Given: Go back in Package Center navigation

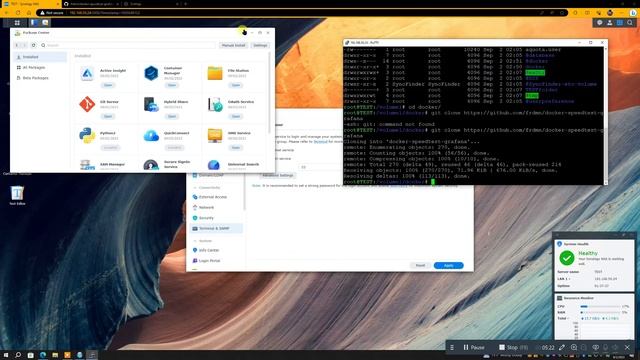Looking at the screenshot, I should (x=17, y=45).
